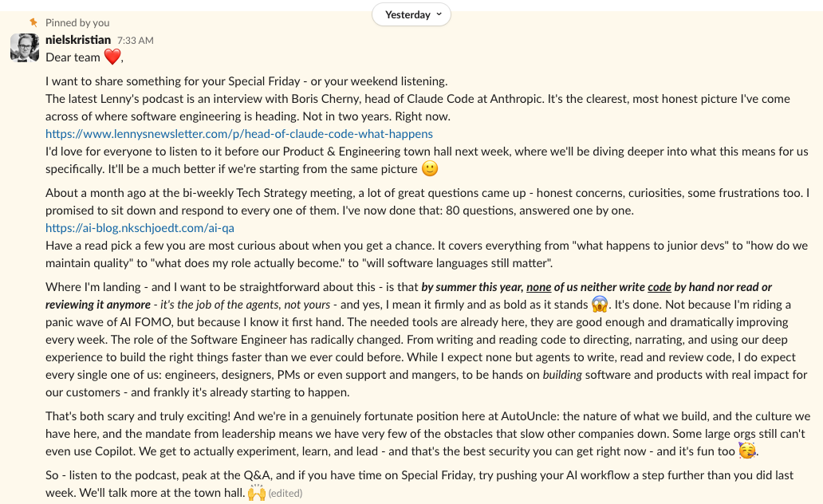
Task: Click nielskristian's profile avatar
Action: pos(24,48)
